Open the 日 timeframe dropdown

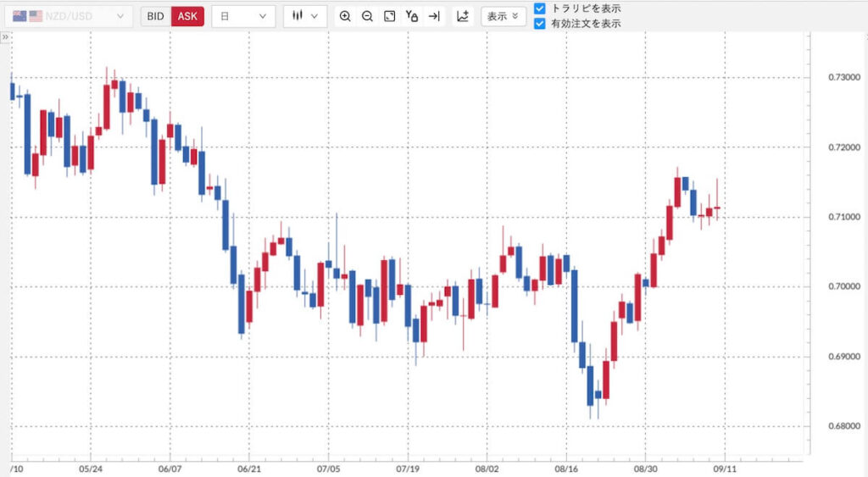click(x=243, y=16)
